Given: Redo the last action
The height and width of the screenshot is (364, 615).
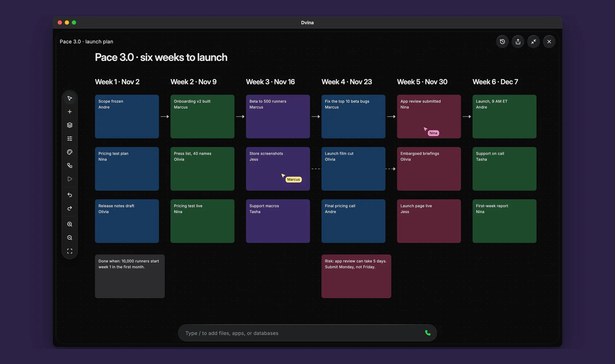Looking at the screenshot, I should click(70, 208).
